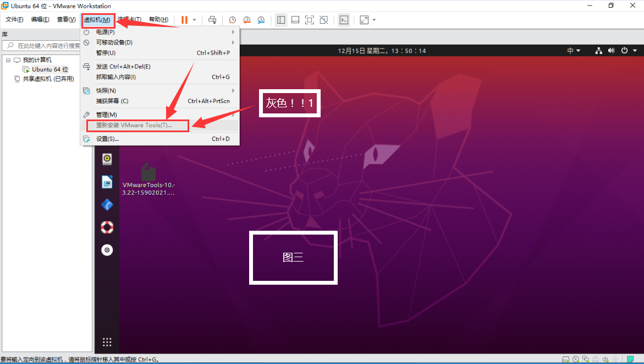
Task: Select 共享虚拟机 (已弃用) tree item
Action: pyautogui.click(x=48, y=79)
